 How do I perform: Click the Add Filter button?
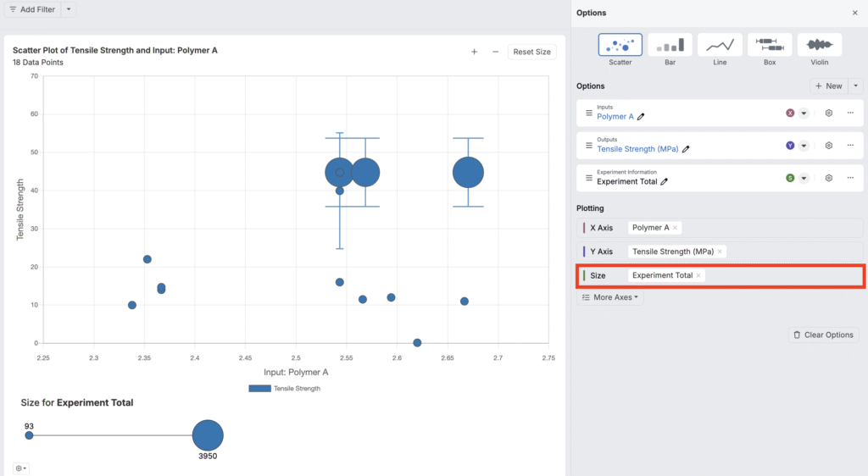coord(32,9)
